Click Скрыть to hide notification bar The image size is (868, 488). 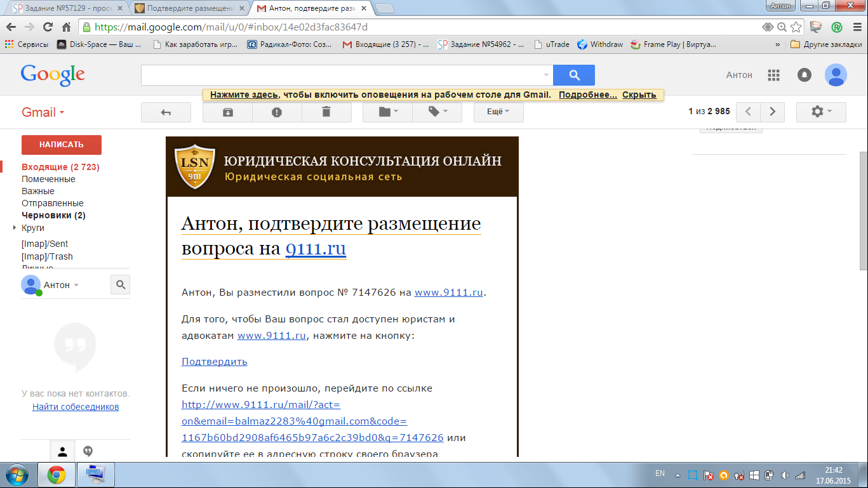tap(639, 95)
